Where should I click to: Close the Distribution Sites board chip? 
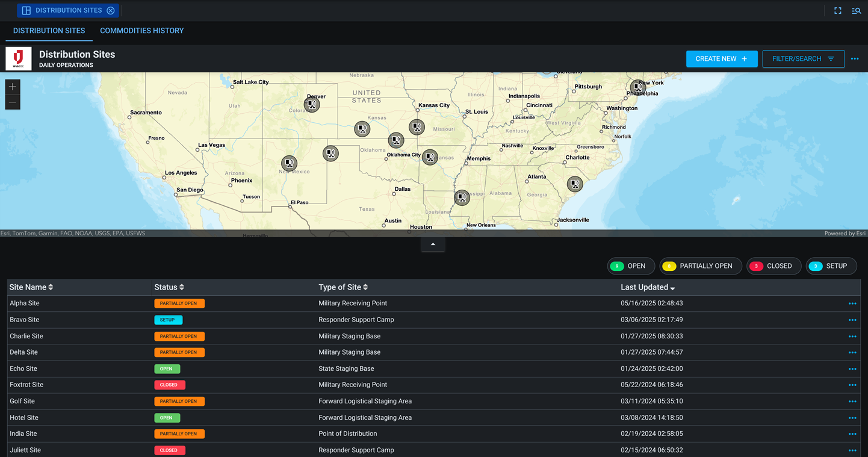[x=111, y=10]
